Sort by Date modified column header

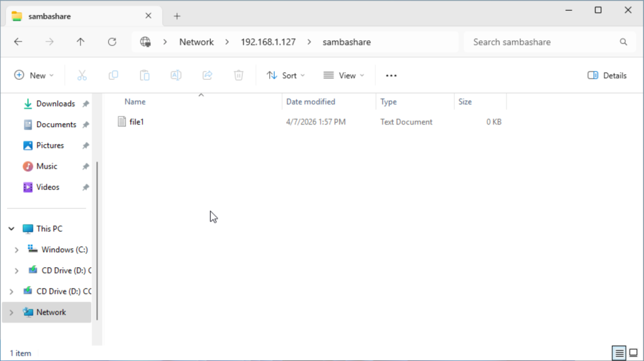311,102
